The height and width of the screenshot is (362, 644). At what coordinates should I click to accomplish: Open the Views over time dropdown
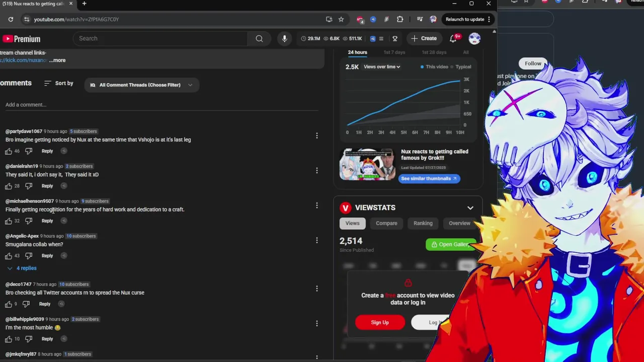pos(382,66)
